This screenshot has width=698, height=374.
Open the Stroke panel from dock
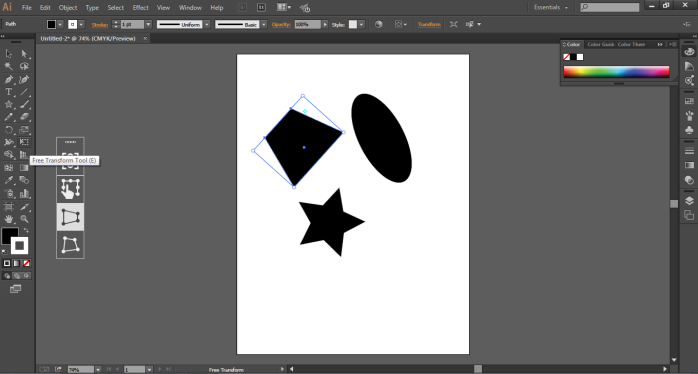pyautogui.click(x=689, y=151)
